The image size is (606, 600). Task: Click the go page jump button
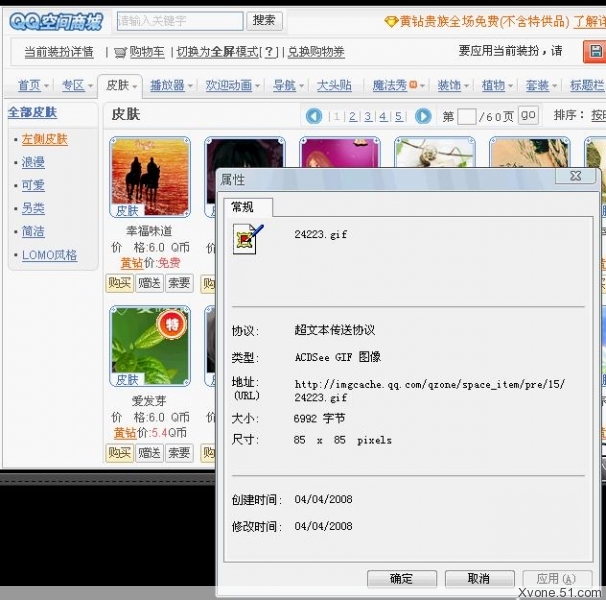point(528,115)
